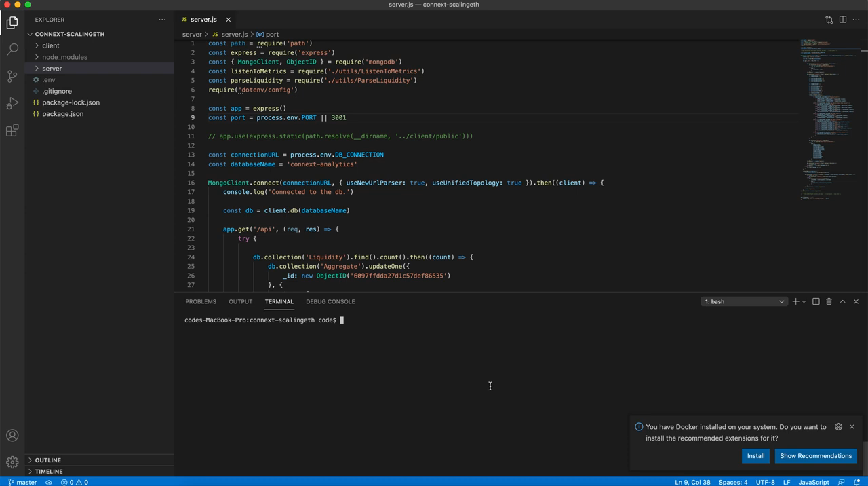Split the editor to the right

(843, 20)
